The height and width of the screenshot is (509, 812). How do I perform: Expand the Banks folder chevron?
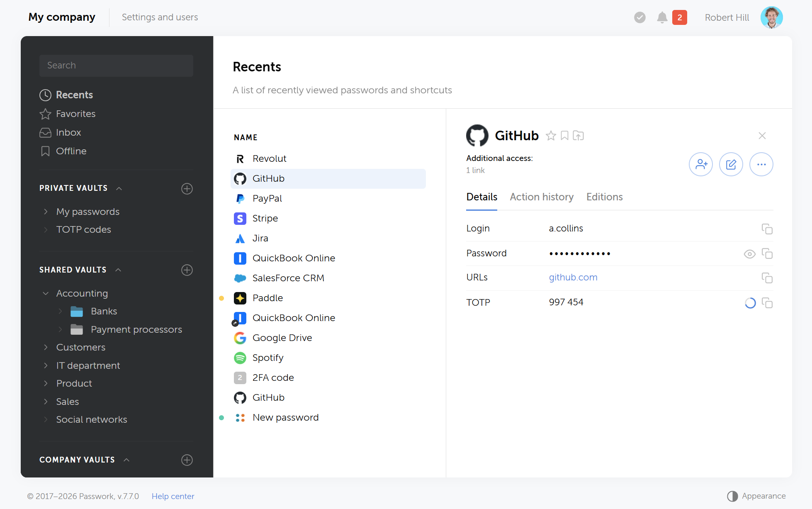[60, 311]
